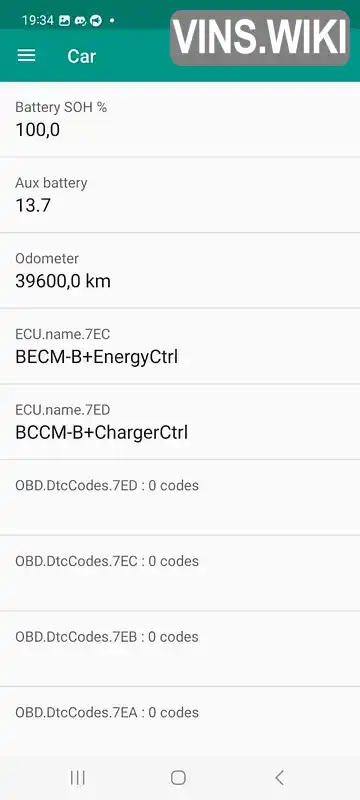
Task: Open the ECU.name.7ED BCCM-B+ChargerCtrl item
Action: coord(180,421)
